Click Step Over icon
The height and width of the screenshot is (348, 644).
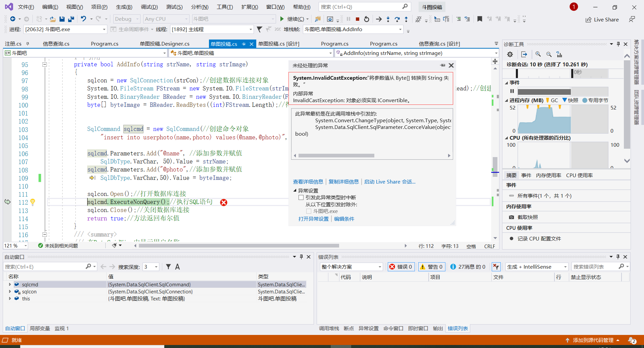click(x=397, y=19)
